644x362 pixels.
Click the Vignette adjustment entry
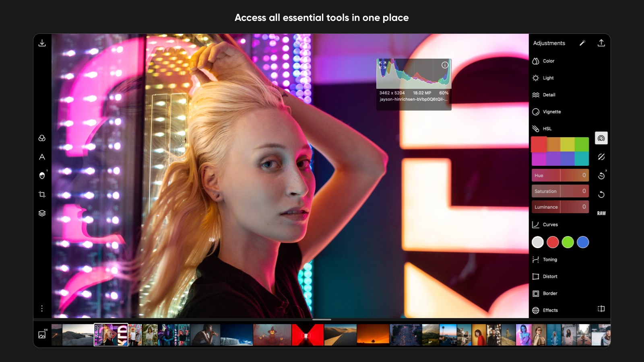(x=552, y=111)
